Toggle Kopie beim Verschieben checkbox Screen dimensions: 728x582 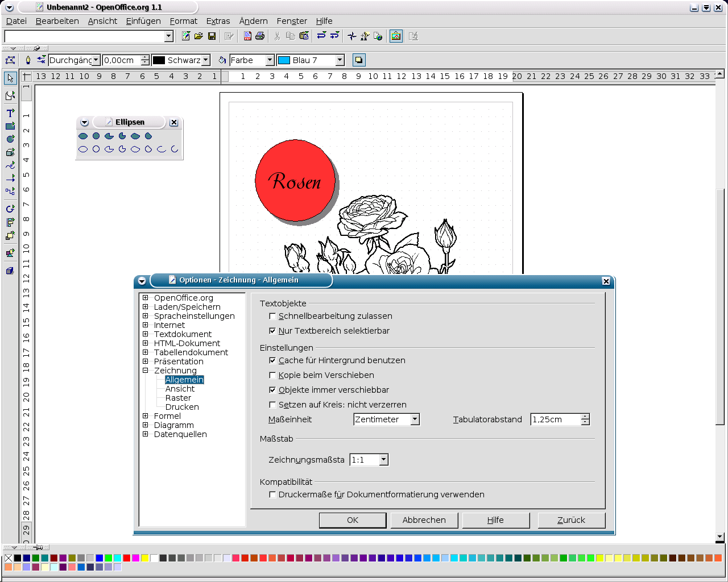(272, 376)
